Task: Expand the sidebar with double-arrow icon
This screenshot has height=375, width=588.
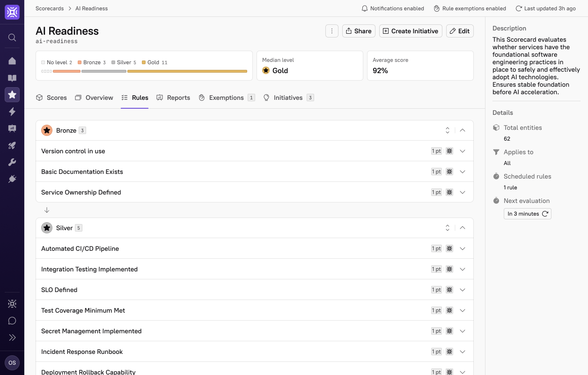Action: 12,337
